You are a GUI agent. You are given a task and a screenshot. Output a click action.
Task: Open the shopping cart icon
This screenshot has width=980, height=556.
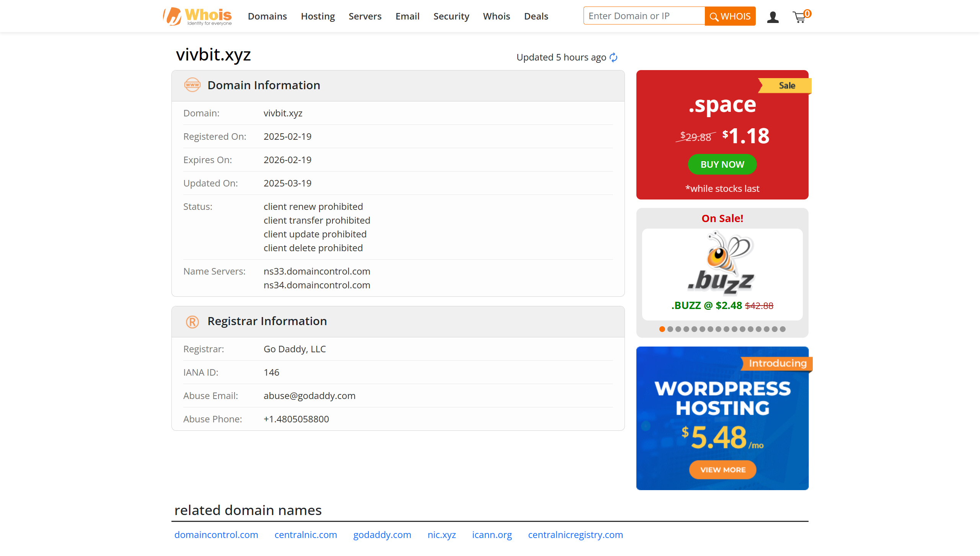coord(801,16)
